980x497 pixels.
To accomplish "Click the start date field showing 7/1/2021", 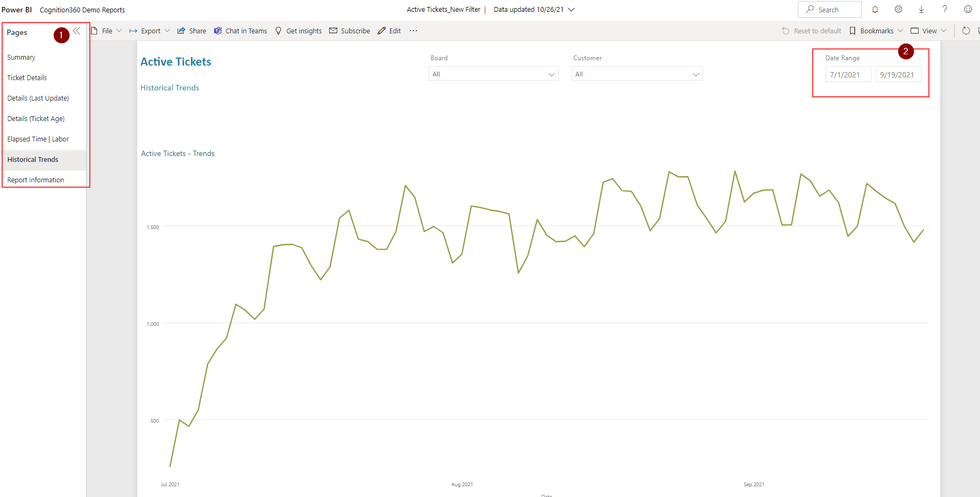I will [848, 74].
